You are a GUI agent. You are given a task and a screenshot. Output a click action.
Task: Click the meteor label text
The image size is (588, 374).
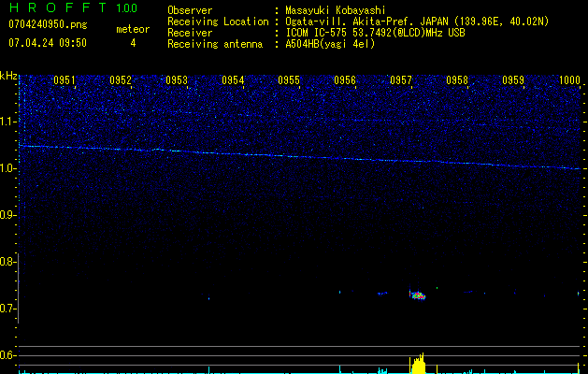133,29
